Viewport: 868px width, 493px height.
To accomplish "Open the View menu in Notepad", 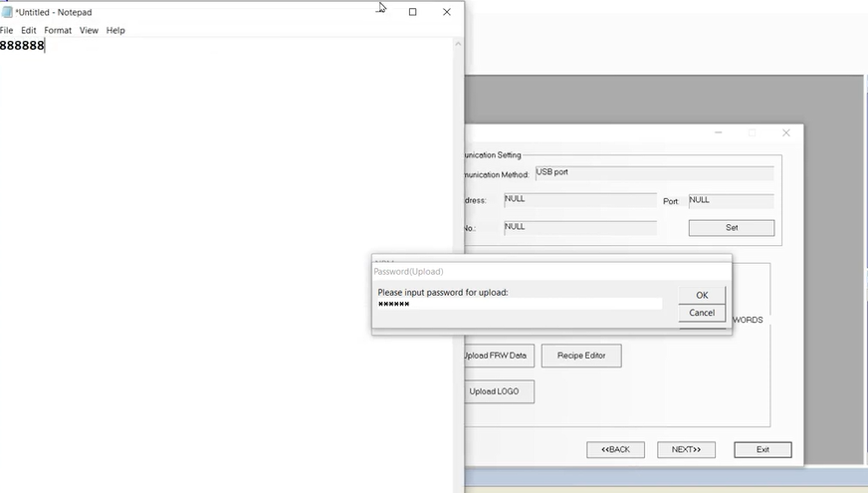I will click(x=89, y=31).
